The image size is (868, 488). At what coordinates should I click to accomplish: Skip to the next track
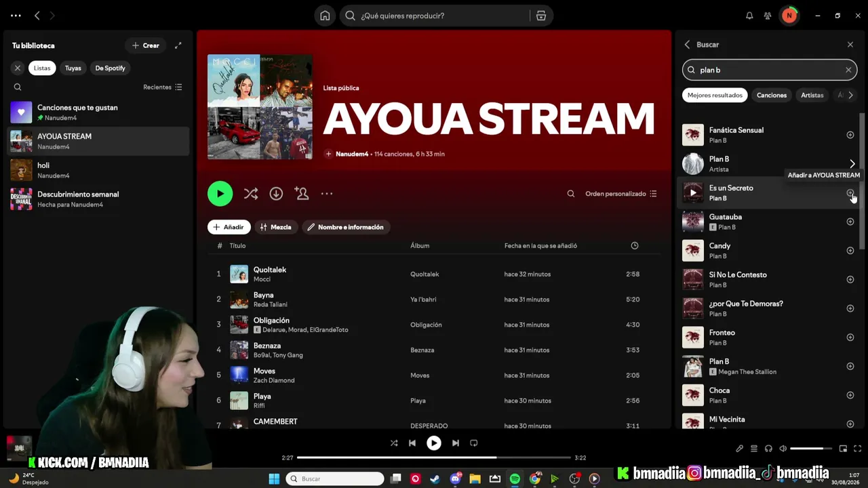pos(456,443)
